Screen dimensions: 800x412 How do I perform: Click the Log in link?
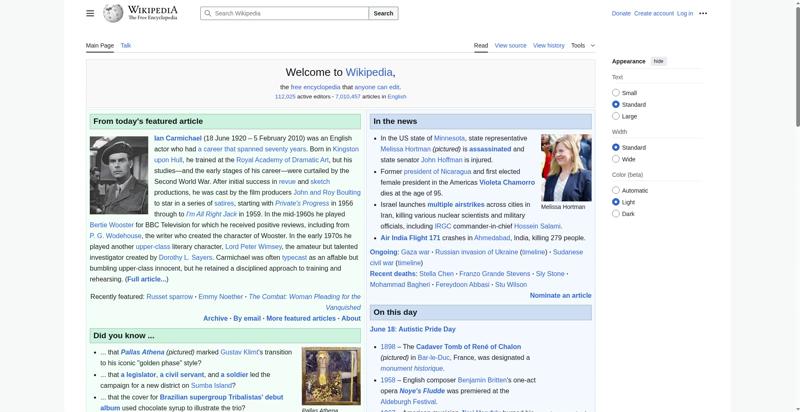(x=685, y=13)
